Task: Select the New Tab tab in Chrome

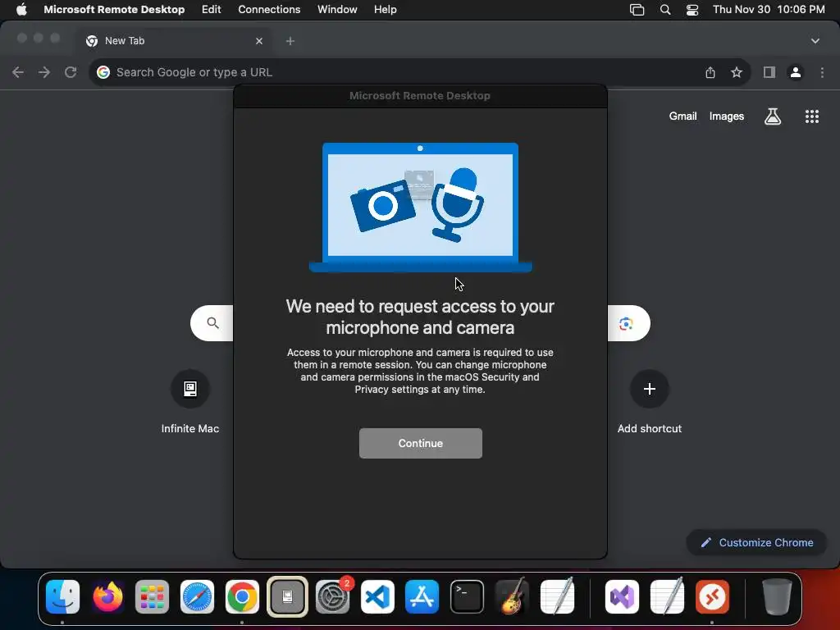Action: (x=174, y=41)
